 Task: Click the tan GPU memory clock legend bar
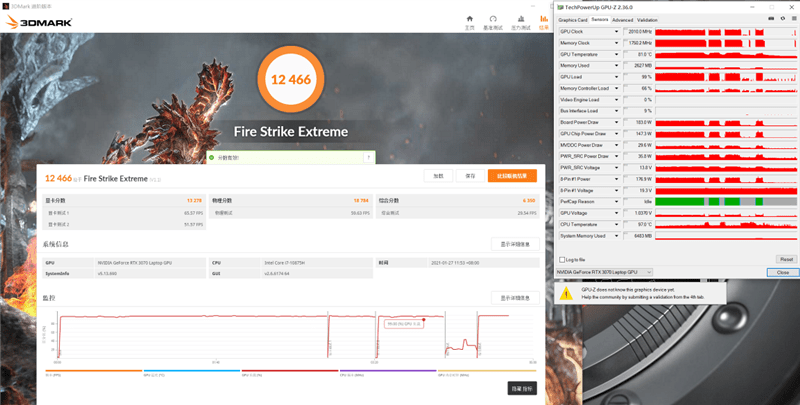pyautogui.click(x=486, y=371)
